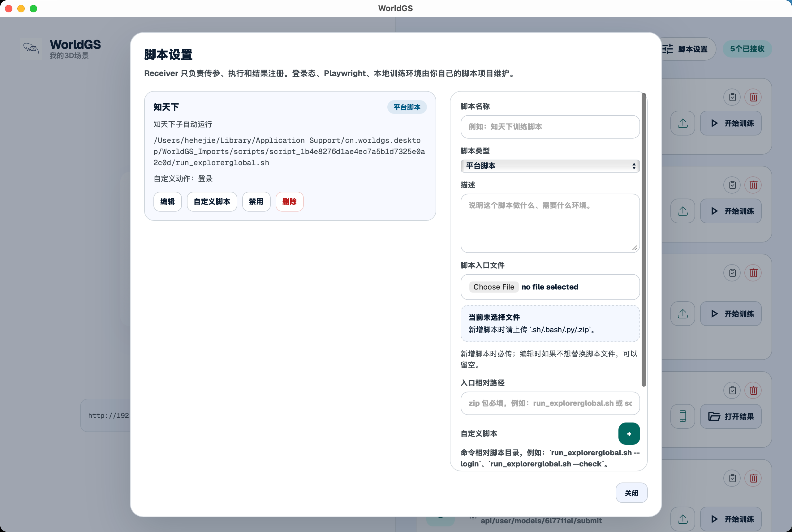Click the 当前未选择文件 notice box
This screenshot has width=792, height=532.
pos(550,323)
